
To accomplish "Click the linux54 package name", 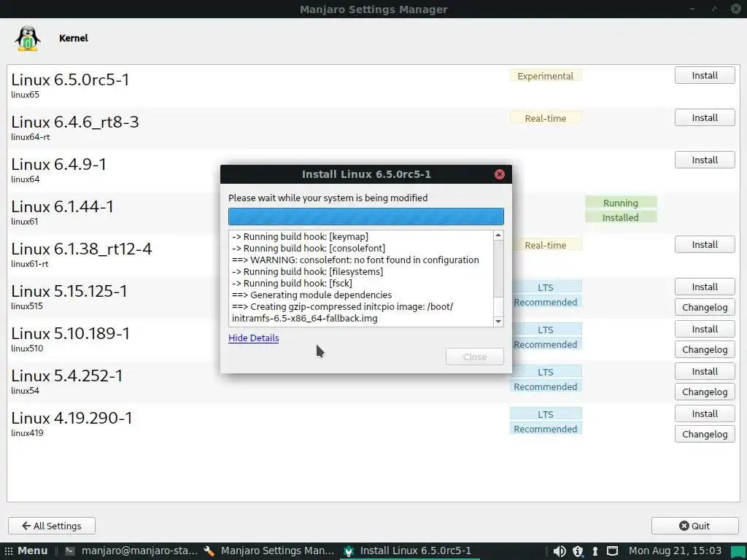I will [26, 391].
